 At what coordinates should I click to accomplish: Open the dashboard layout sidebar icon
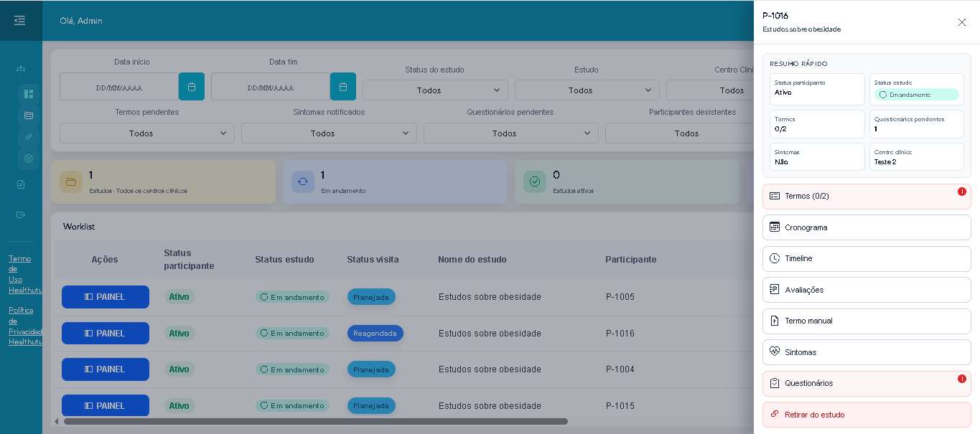[29, 94]
